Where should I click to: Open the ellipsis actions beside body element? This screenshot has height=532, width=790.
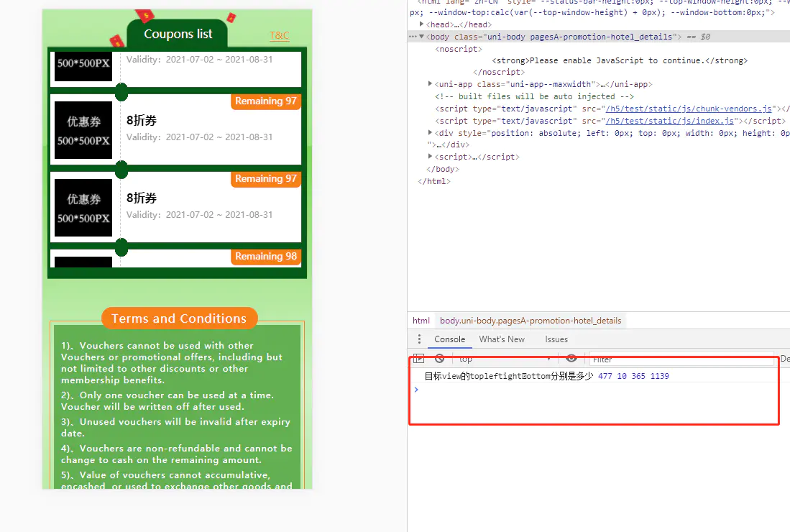coord(413,37)
